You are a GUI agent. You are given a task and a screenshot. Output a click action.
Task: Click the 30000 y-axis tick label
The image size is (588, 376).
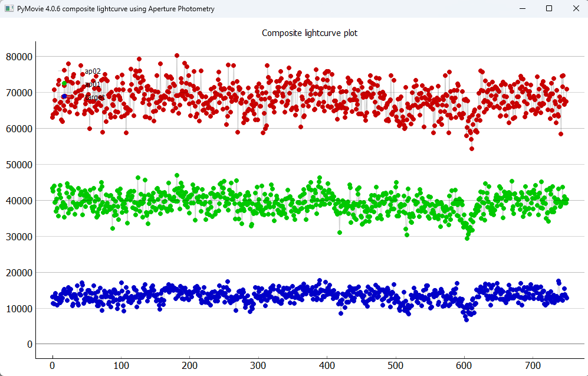click(19, 237)
